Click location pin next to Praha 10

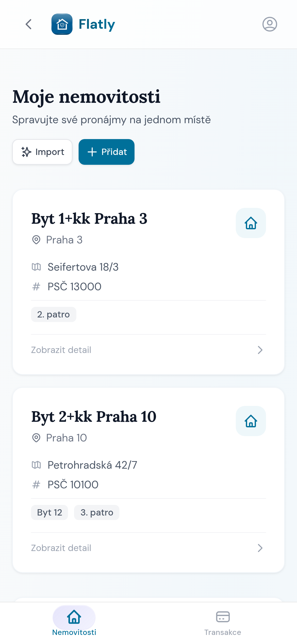click(36, 438)
